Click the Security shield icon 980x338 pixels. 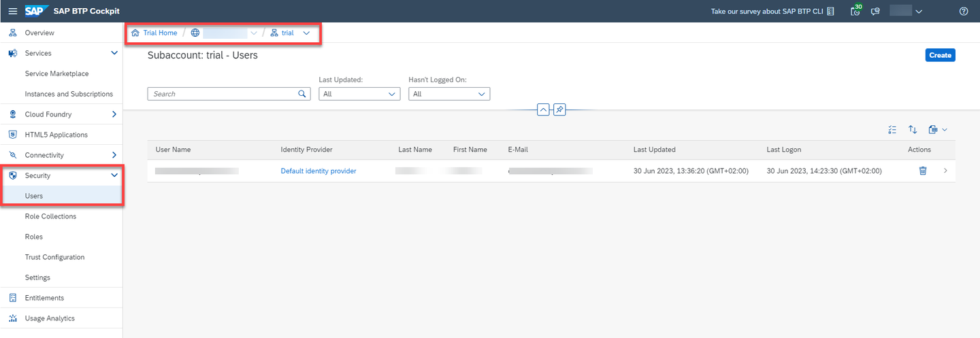(13, 175)
